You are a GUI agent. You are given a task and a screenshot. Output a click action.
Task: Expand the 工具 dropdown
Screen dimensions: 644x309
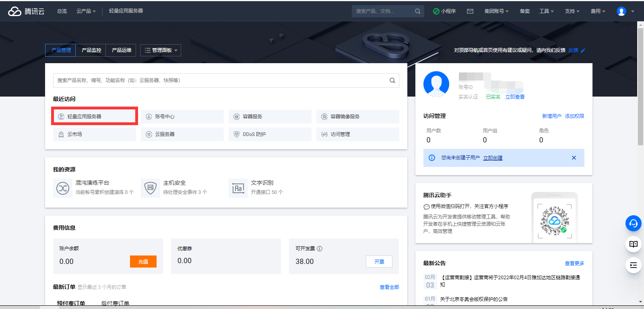pos(547,11)
